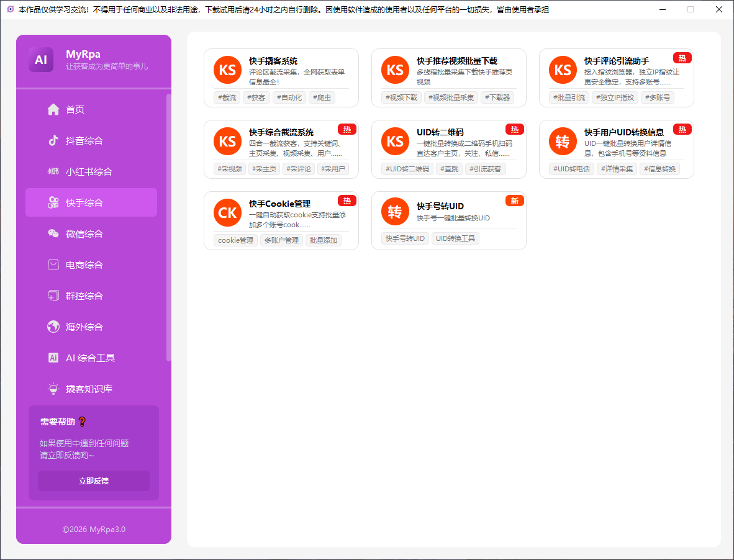
Task: Click the CK icon of 快手Cookie管理
Action: pos(227,212)
